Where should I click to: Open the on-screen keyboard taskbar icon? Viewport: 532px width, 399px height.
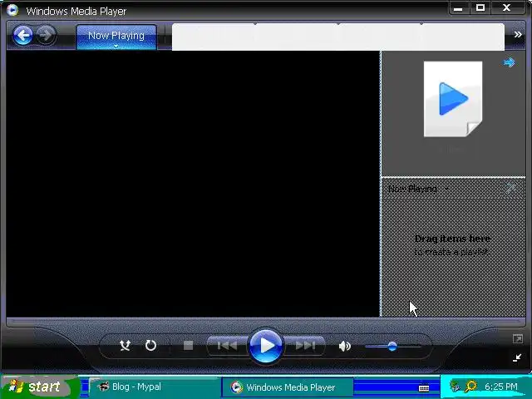424,388
